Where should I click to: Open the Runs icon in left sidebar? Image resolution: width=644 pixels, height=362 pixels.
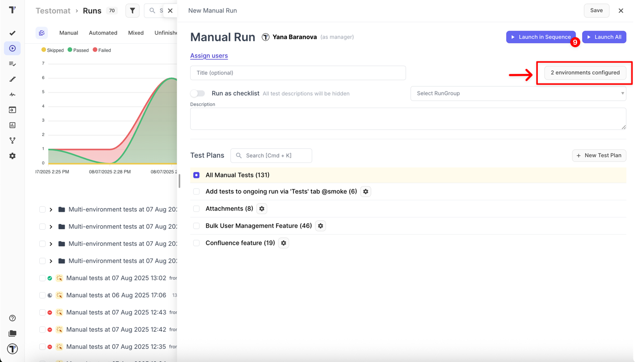13,49
